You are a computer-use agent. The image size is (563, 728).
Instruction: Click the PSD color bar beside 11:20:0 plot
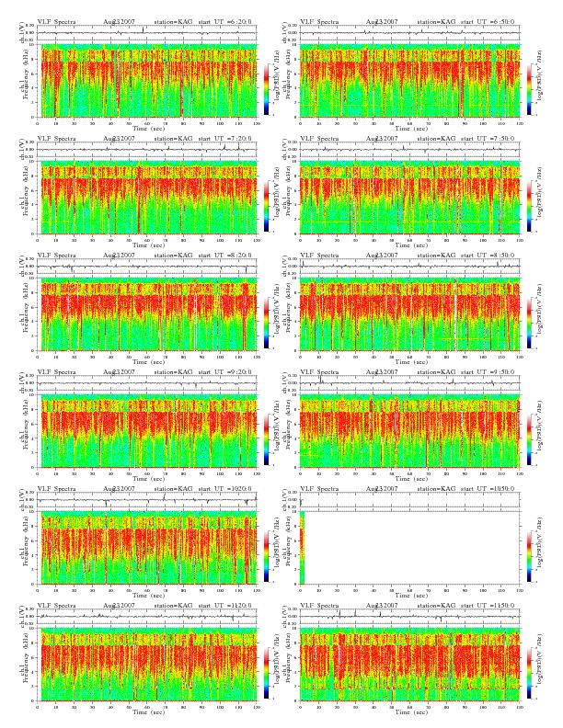tap(266, 673)
